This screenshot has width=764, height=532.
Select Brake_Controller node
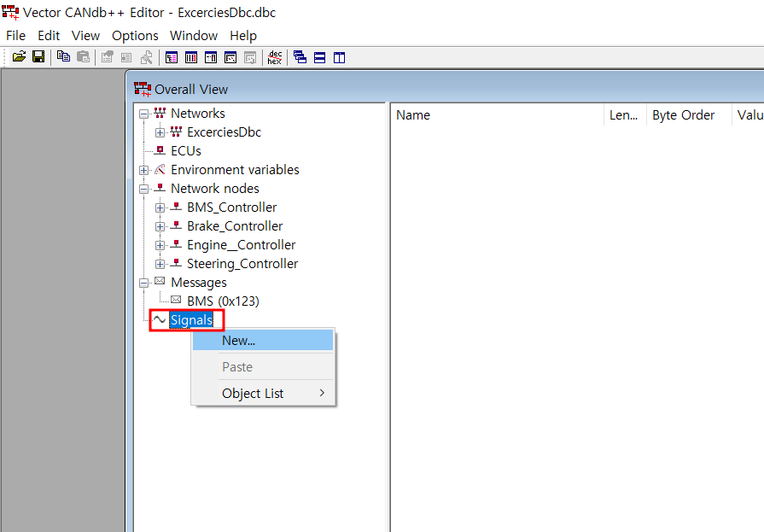(235, 225)
